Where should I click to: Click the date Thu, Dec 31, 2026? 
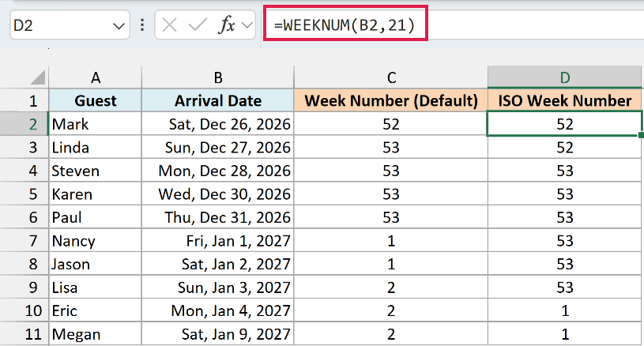click(218, 217)
